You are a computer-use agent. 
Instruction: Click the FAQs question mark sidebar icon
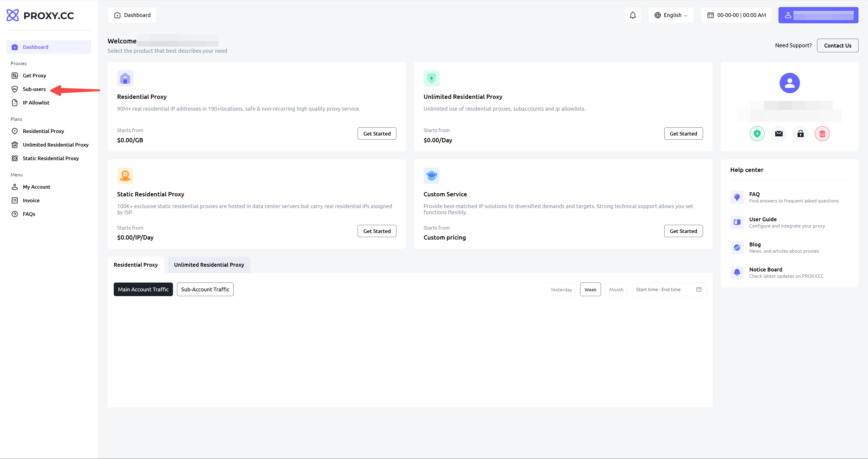[15, 214]
